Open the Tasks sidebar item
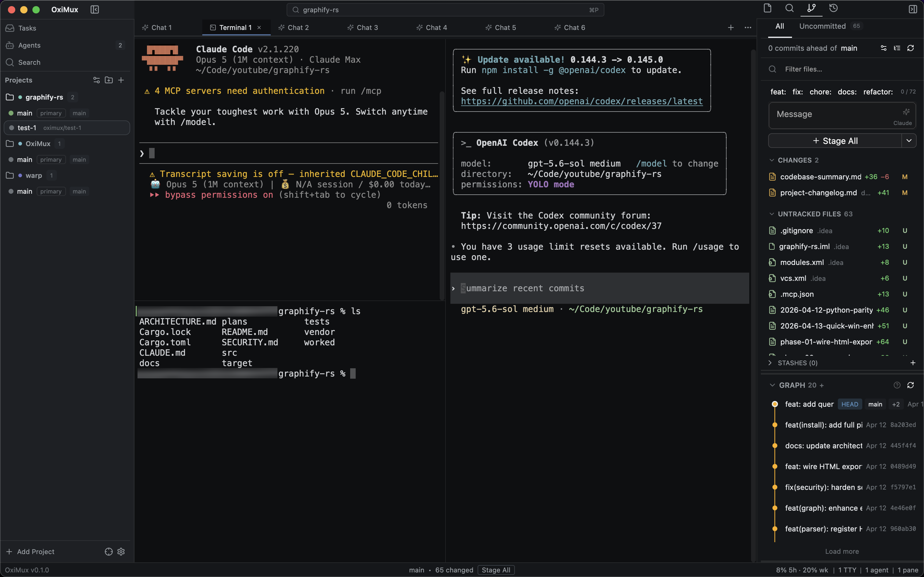 (27, 28)
